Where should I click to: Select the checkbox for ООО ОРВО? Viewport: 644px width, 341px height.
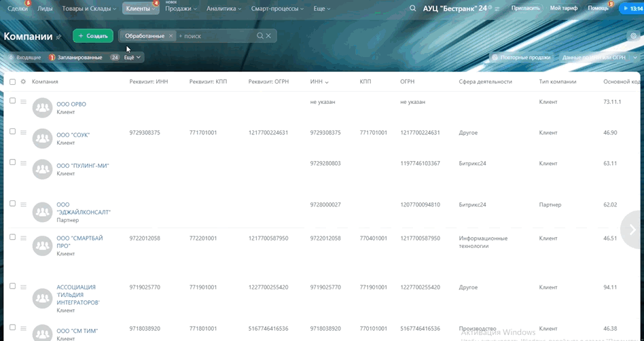coord(12,101)
